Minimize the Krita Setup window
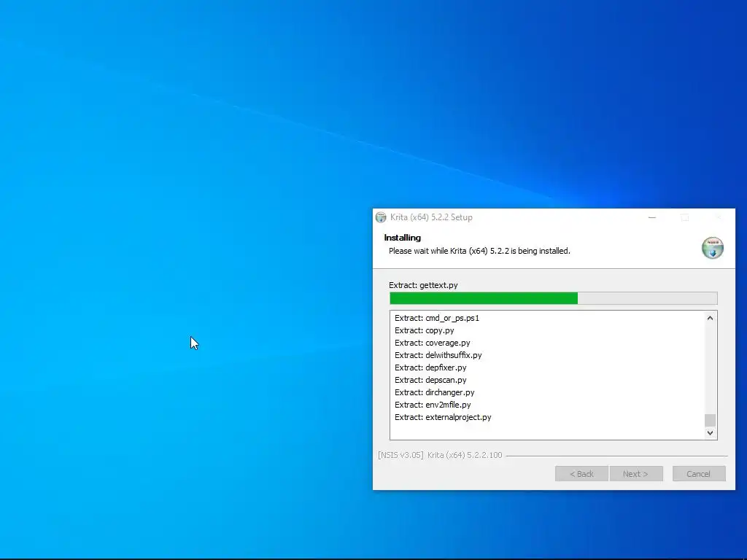 click(652, 217)
